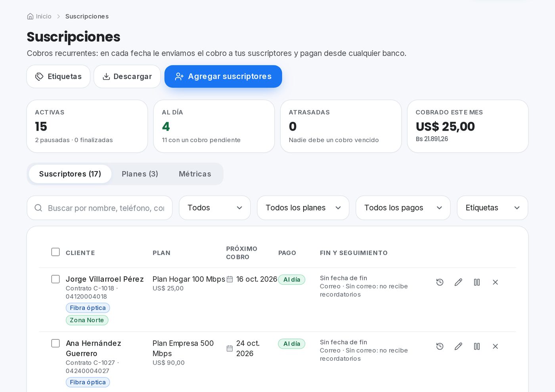Viewport: 555px width, 392px height.
Task: Click Al día badge for Jorge Villarroel
Action: (292, 280)
